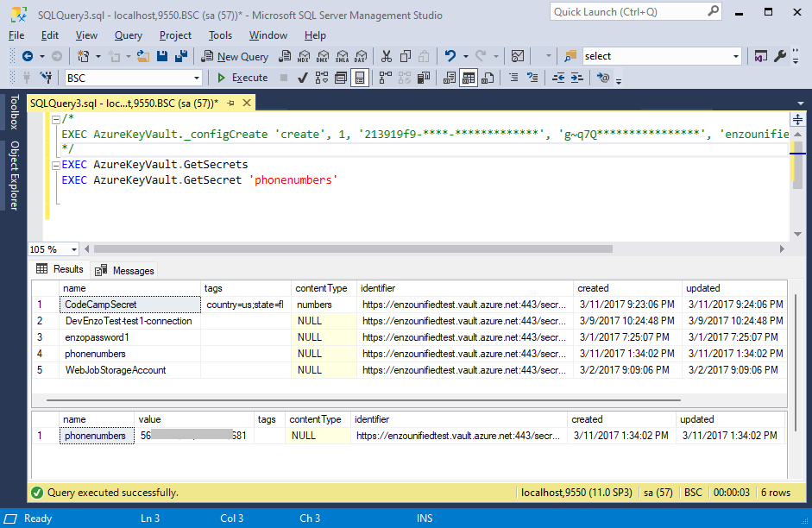This screenshot has width=812, height=528.
Task: Focus the Quick Launch search box
Action: click(635, 12)
